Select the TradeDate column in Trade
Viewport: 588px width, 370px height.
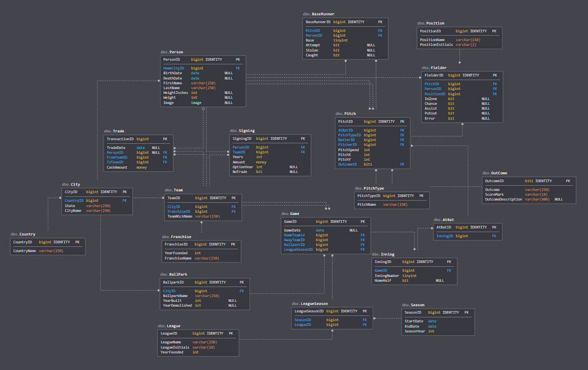138,148
